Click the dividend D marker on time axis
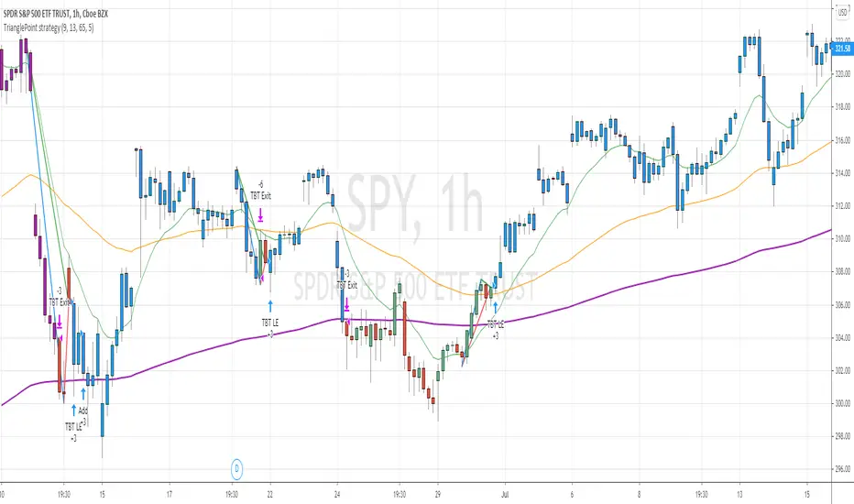Viewport: 854px width, 504px height. [x=237, y=468]
